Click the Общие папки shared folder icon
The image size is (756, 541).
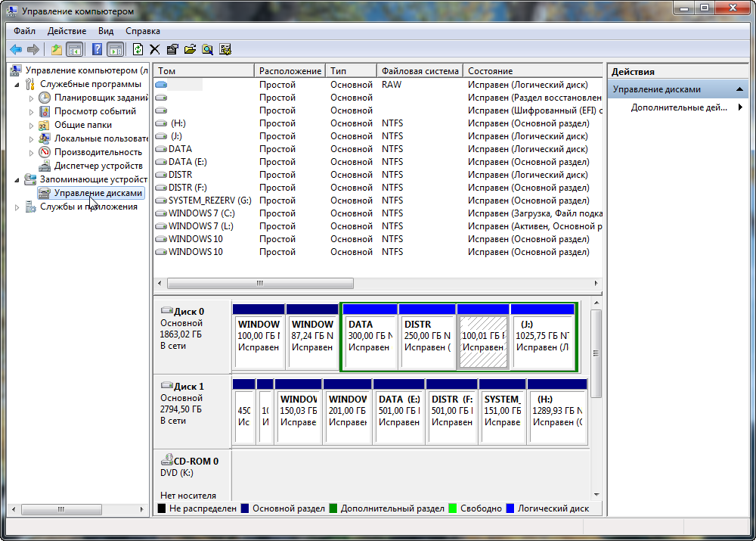click(x=45, y=125)
